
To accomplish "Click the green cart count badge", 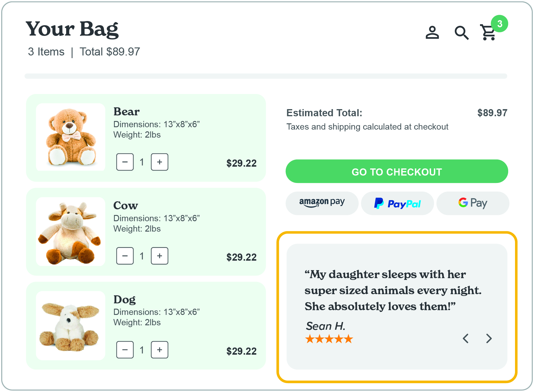I will click(500, 24).
